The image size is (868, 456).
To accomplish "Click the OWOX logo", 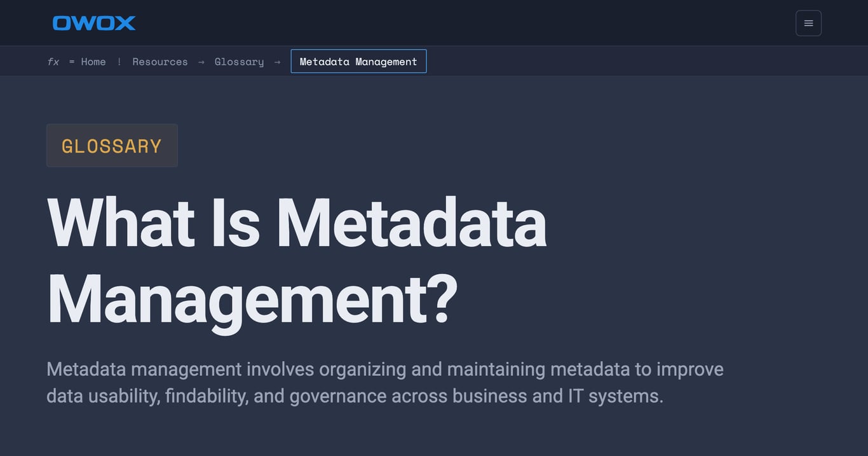I will point(94,23).
